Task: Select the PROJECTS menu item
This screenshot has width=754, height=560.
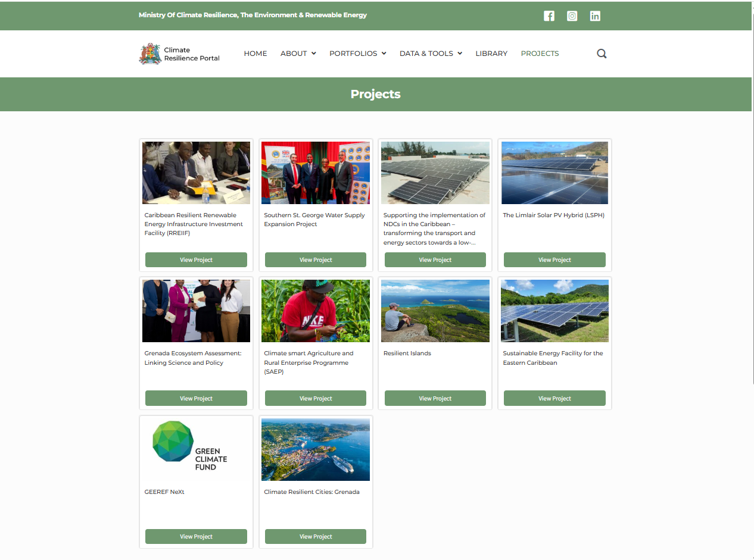Action: pos(540,54)
